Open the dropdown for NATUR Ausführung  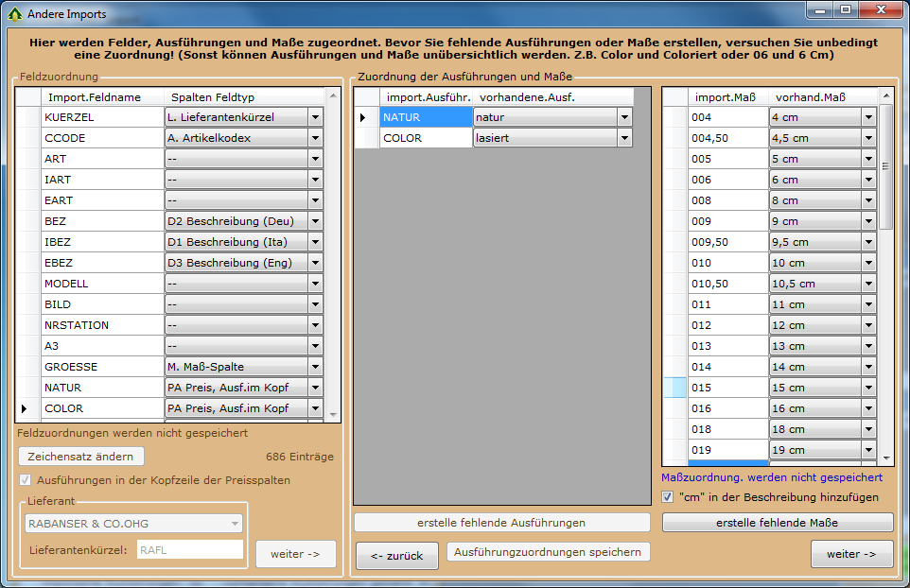coord(624,117)
